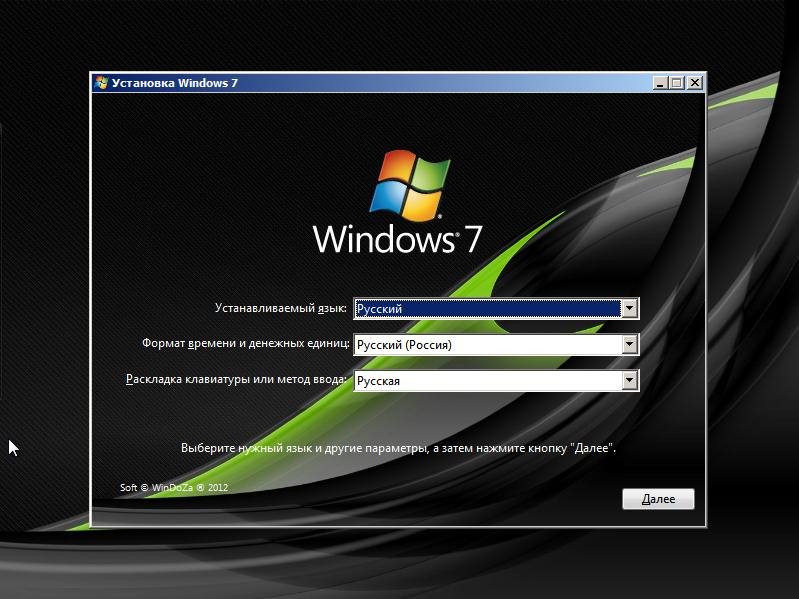The height and width of the screenshot is (599, 799).
Task: Click the Soft © WinDoZa 2012 text
Action: 174,488
